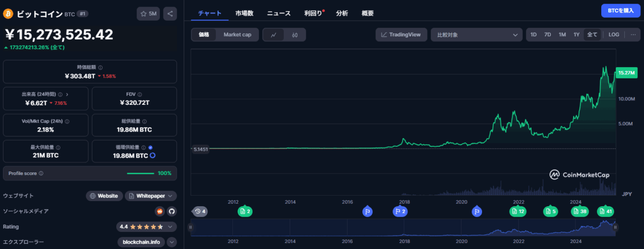Set chart range to 全て
The width and height of the screenshot is (644, 249).
coord(592,35)
